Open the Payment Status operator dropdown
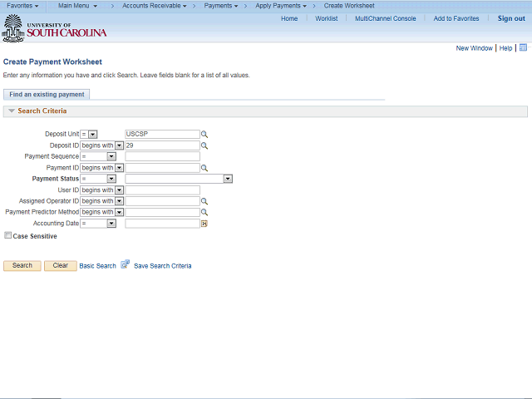This screenshot has height=399, width=532. coord(98,179)
